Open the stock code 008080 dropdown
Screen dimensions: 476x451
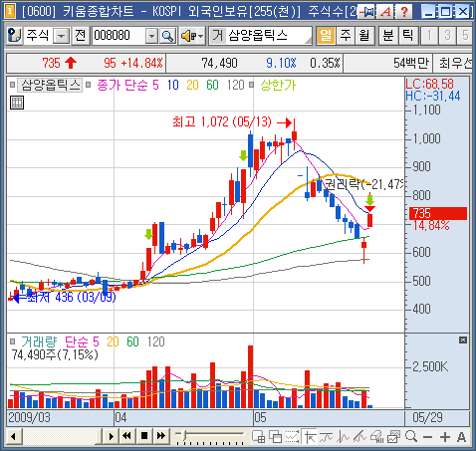(x=151, y=36)
